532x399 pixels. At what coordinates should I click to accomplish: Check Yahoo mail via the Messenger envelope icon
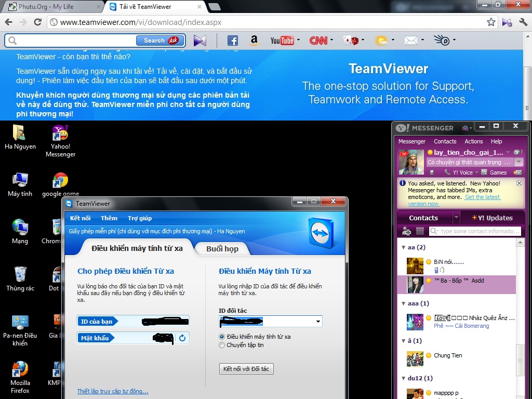[518, 172]
